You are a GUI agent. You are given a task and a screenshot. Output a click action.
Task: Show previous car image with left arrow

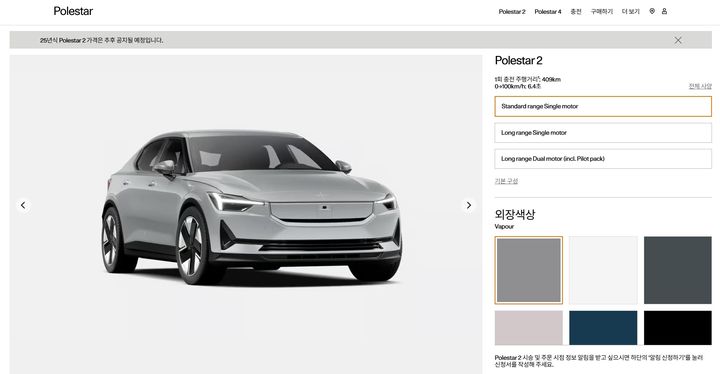pos(23,205)
